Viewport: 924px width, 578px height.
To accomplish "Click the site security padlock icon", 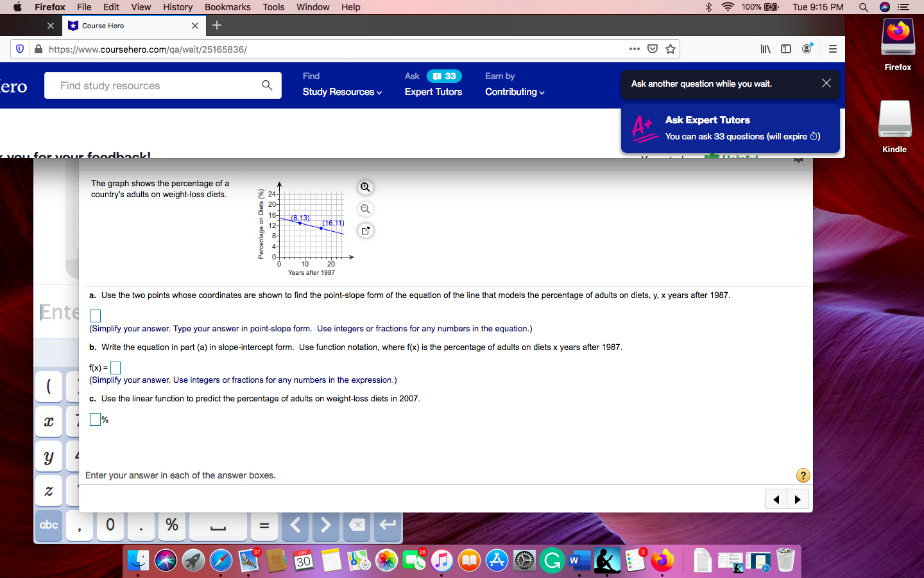I will [x=38, y=49].
